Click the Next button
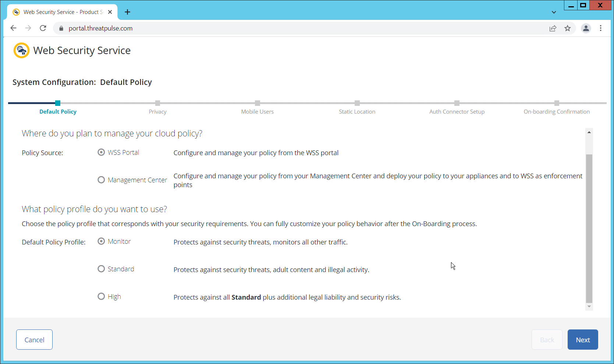The width and height of the screenshot is (614, 364). [582, 340]
